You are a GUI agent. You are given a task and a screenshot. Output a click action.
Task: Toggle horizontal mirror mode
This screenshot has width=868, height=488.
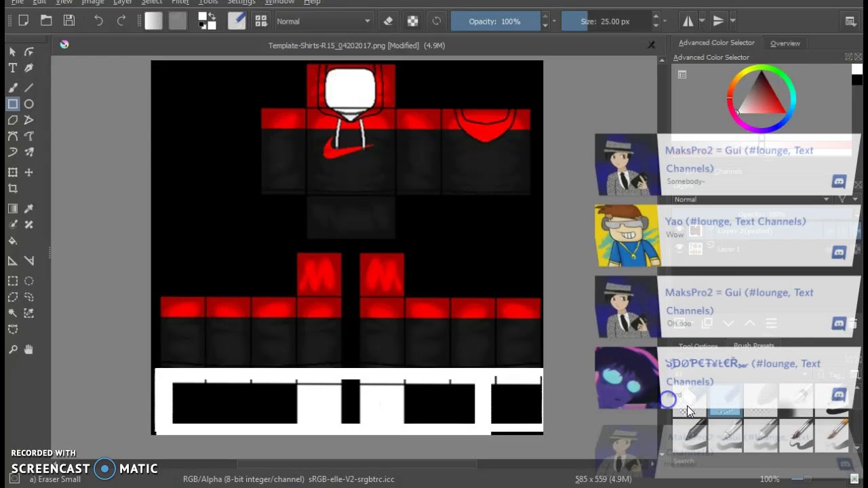click(x=688, y=21)
